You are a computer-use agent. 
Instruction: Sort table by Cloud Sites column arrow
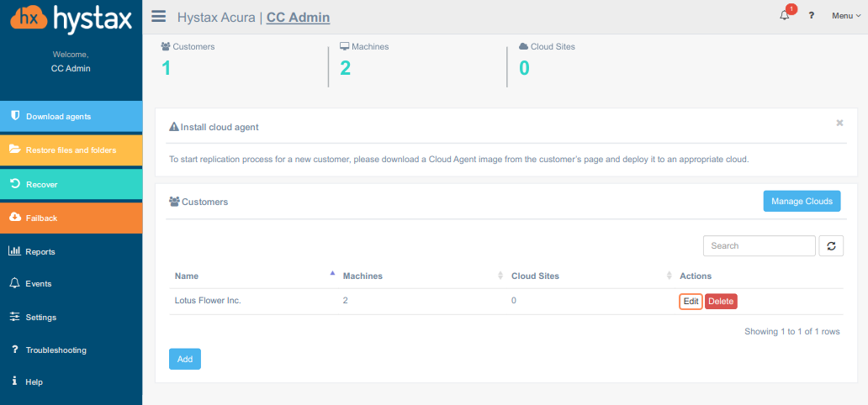669,276
